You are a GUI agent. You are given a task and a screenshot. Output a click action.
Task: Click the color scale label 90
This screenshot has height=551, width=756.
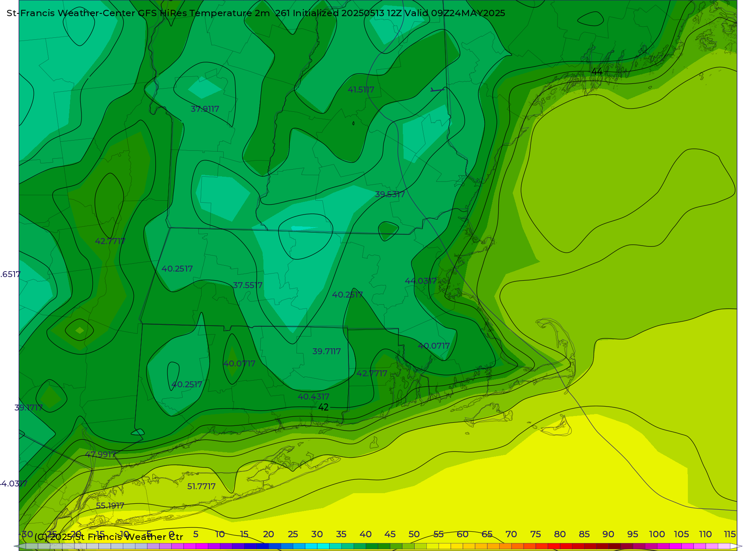point(608,534)
